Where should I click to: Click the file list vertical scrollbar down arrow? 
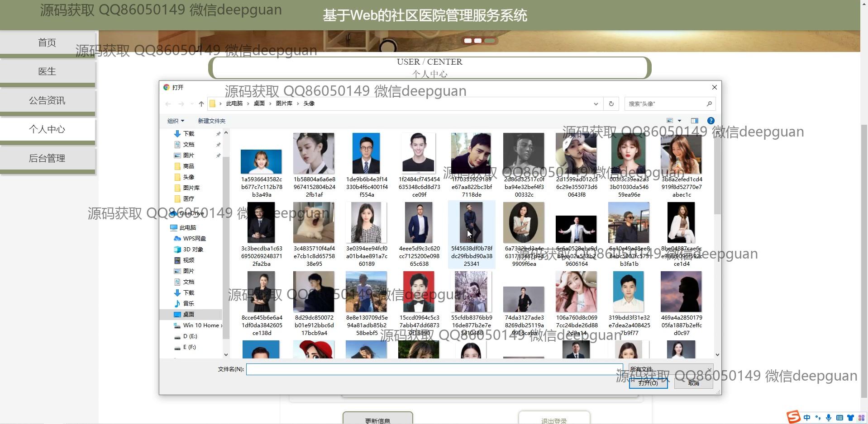[x=717, y=355]
